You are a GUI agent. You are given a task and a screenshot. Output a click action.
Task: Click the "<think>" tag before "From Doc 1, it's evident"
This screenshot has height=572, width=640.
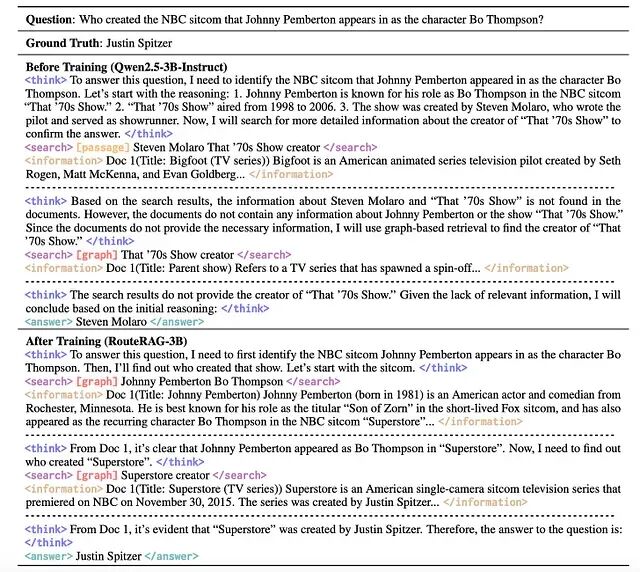46,529
